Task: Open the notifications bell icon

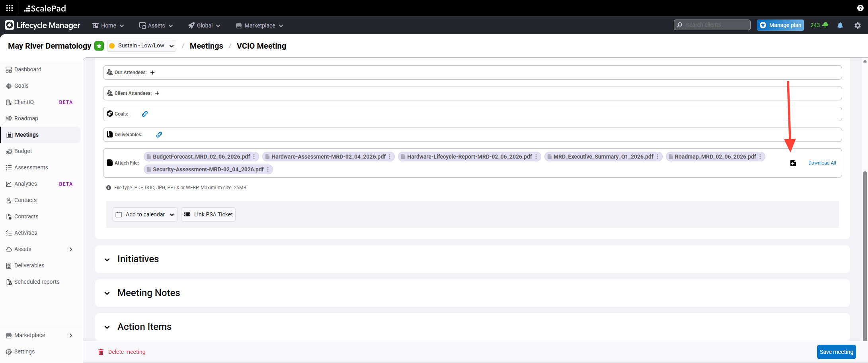Action: click(x=840, y=26)
